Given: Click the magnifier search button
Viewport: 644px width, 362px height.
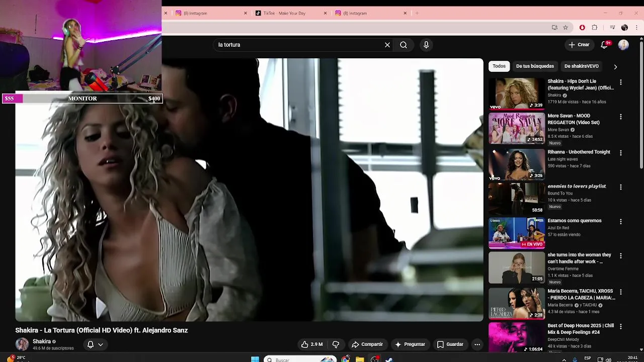Looking at the screenshot, I should (x=404, y=45).
